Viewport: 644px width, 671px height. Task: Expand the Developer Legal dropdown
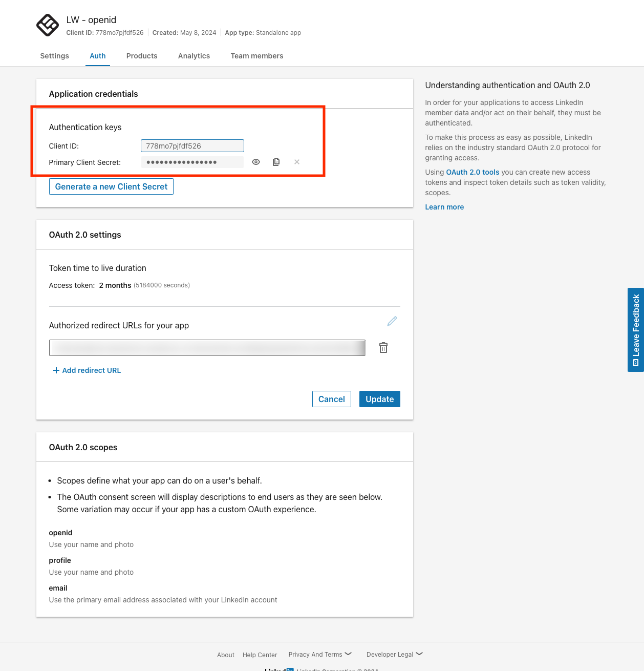click(x=395, y=654)
